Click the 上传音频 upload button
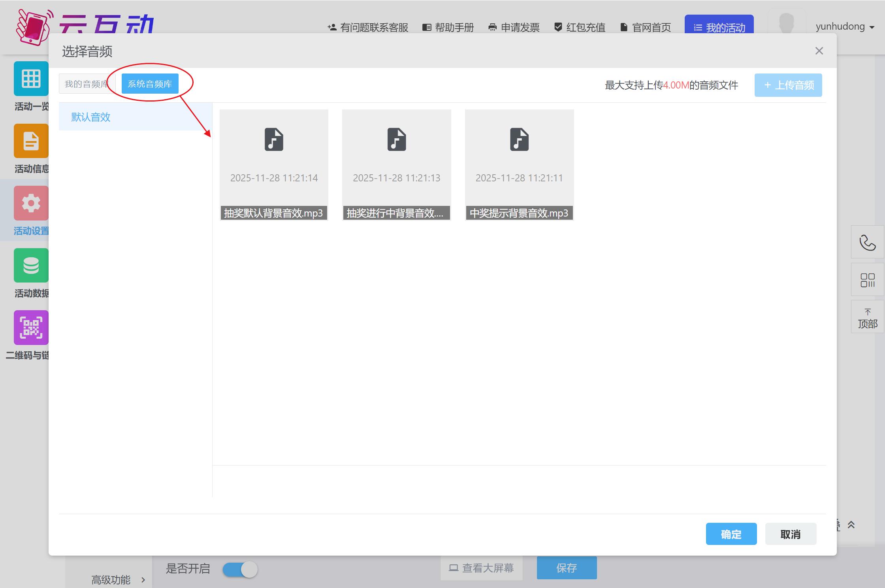 (788, 85)
